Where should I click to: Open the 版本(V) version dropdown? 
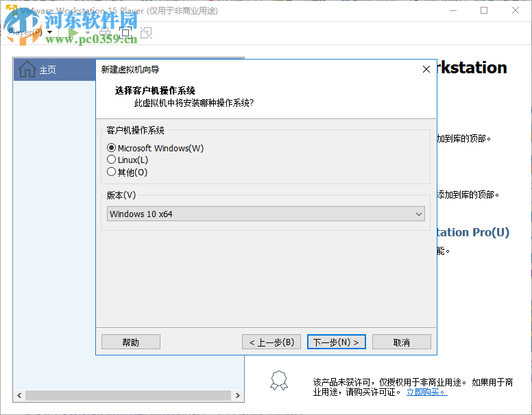tap(266, 214)
